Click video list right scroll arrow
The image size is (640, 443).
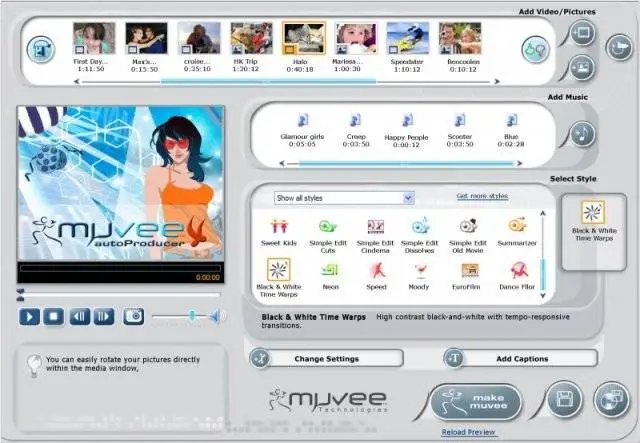497,82
